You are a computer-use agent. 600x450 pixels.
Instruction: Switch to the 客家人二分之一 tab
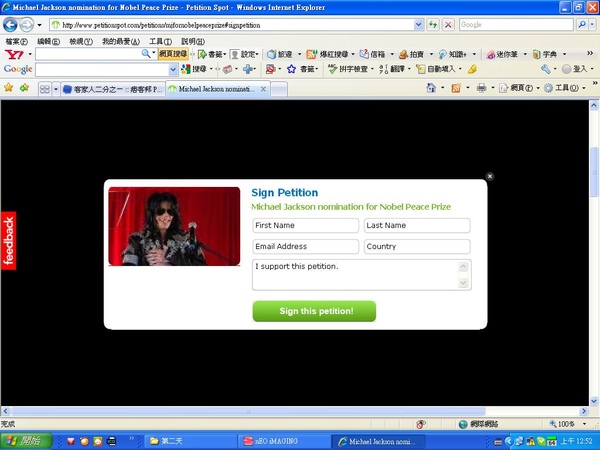[113, 89]
